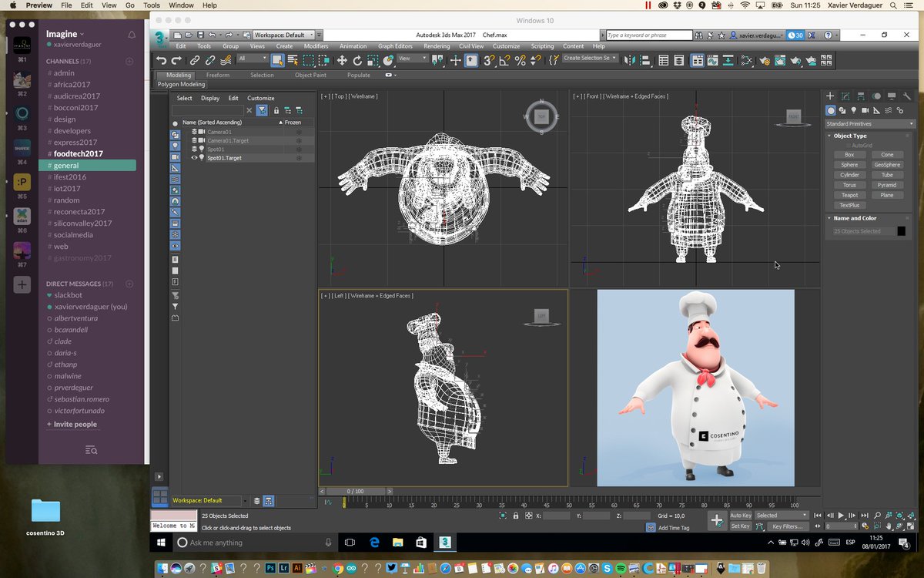Choose the Select and Rotate tool
Screen dimensions: 924x578
pyautogui.click(x=357, y=60)
